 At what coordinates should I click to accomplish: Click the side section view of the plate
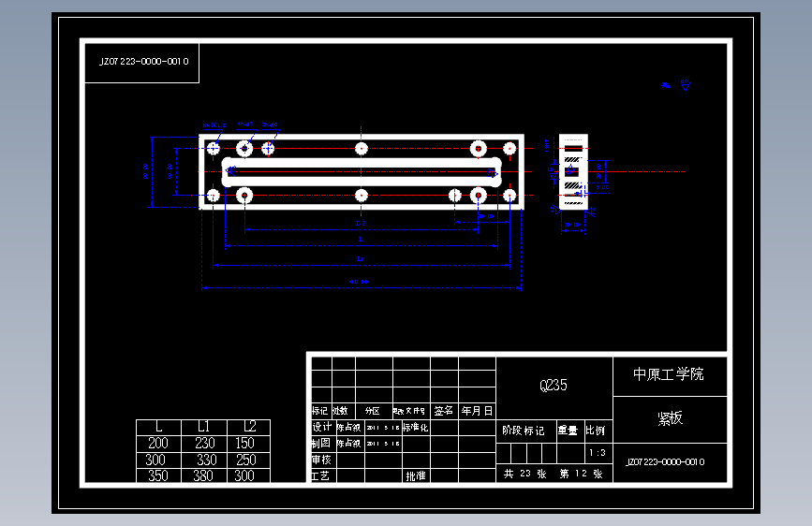(x=573, y=171)
